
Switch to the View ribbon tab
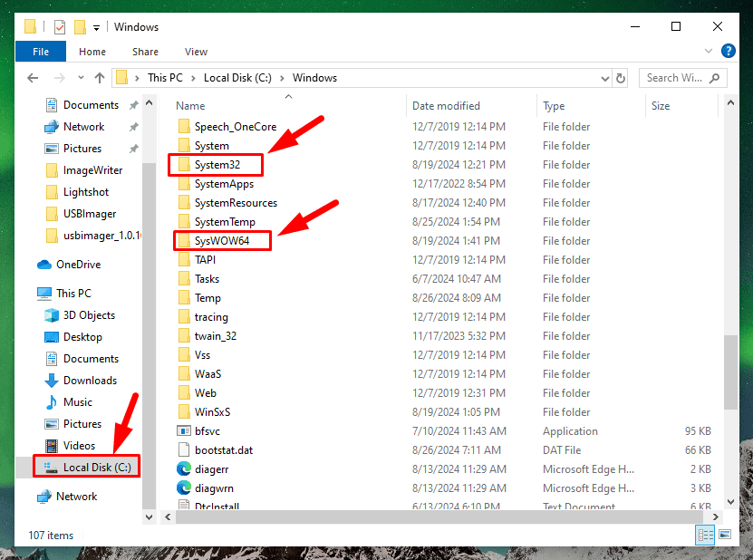196,52
